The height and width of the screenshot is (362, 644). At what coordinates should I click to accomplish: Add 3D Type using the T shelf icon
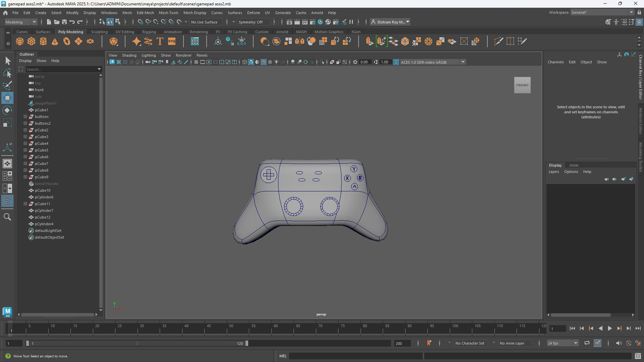coord(160,41)
